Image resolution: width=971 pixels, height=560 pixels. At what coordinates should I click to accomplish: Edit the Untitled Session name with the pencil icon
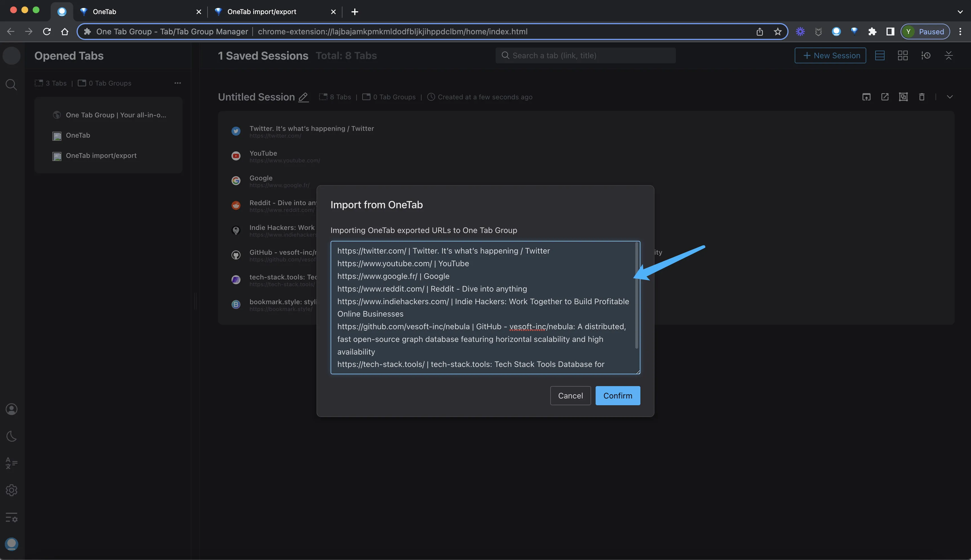pos(303,97)
